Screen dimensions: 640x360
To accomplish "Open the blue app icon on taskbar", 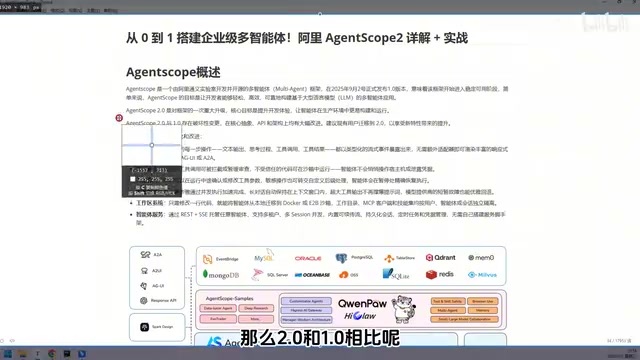I will 82,354.
